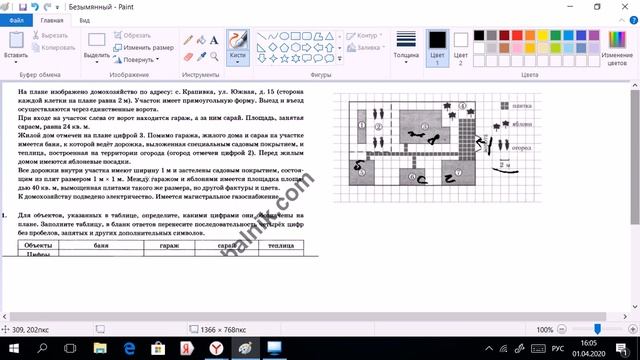Open the Select dropdown arrow
The width and height of the screenshot is (640, 360).
pos(97,62)
